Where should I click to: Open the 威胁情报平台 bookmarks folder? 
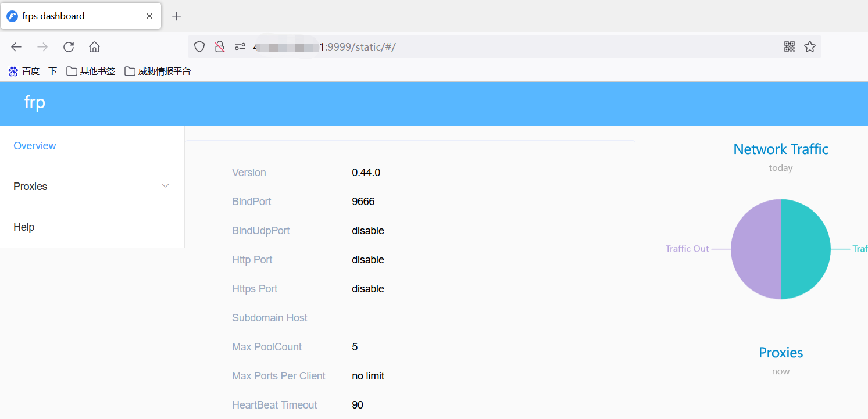point(158,71)
